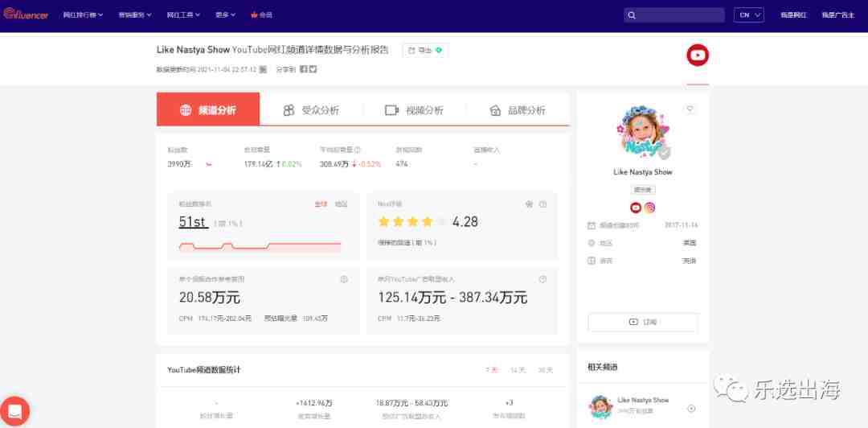The height and width of the screenshot is (428, 868).
Task: Click the medal icon in Nox rating card
Action: (x=529, y=204)
